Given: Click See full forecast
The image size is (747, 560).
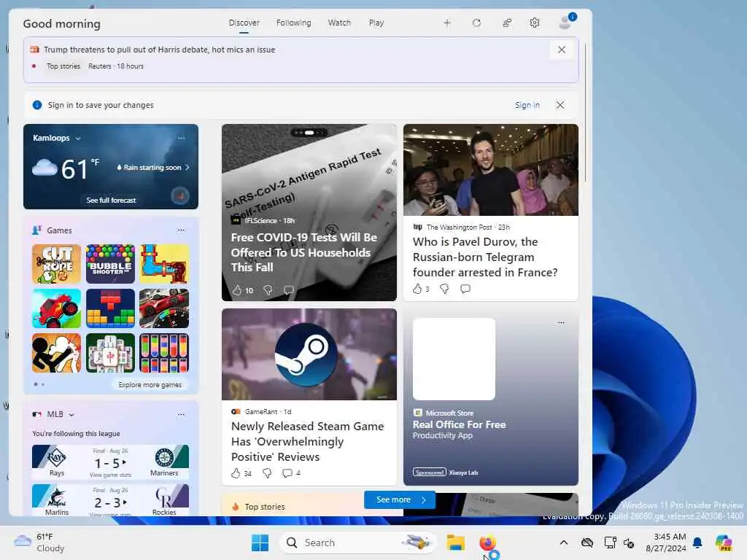Looking at the screenshot, I should [111, 201].
